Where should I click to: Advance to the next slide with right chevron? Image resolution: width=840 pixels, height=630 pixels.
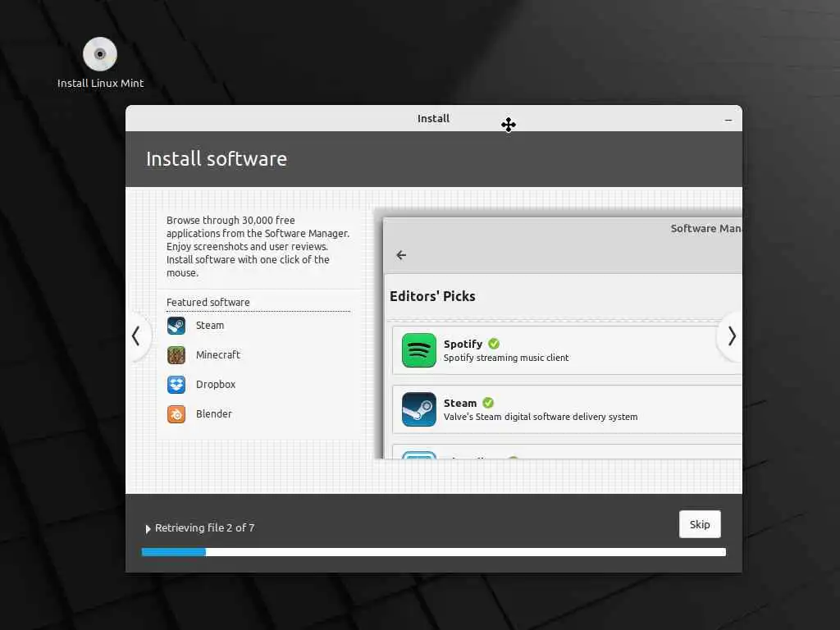pos(731,336)
